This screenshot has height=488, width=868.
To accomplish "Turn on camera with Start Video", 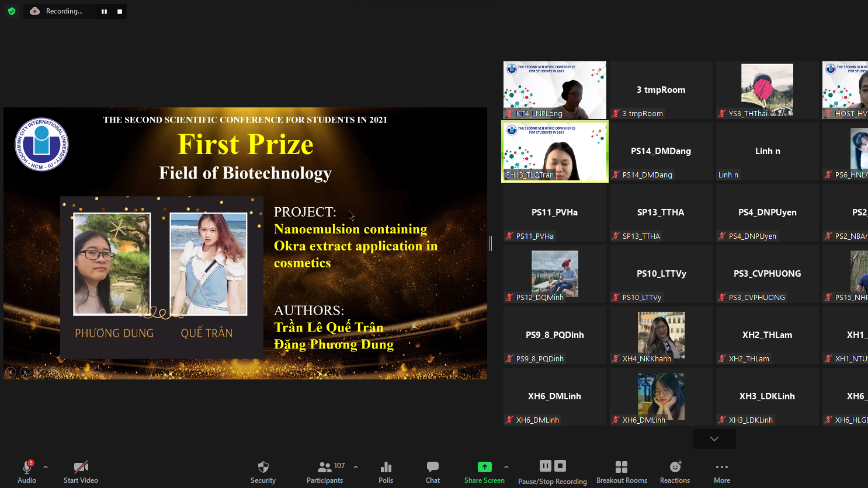I will tap(81, 472).
